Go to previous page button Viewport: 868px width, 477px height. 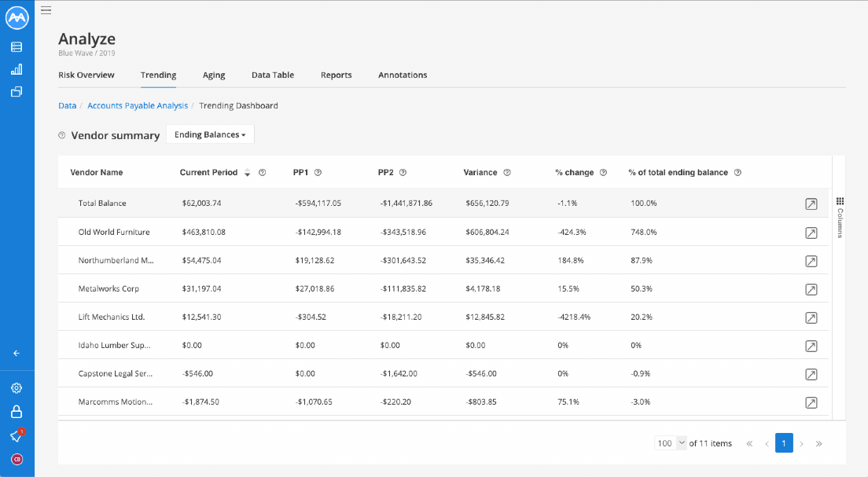[x=767, y=443]
